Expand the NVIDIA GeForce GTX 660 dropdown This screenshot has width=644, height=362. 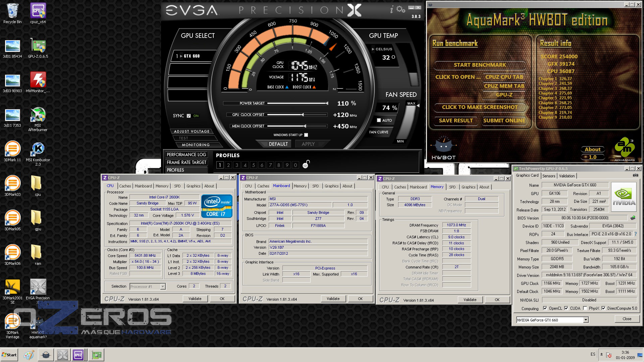586,320
